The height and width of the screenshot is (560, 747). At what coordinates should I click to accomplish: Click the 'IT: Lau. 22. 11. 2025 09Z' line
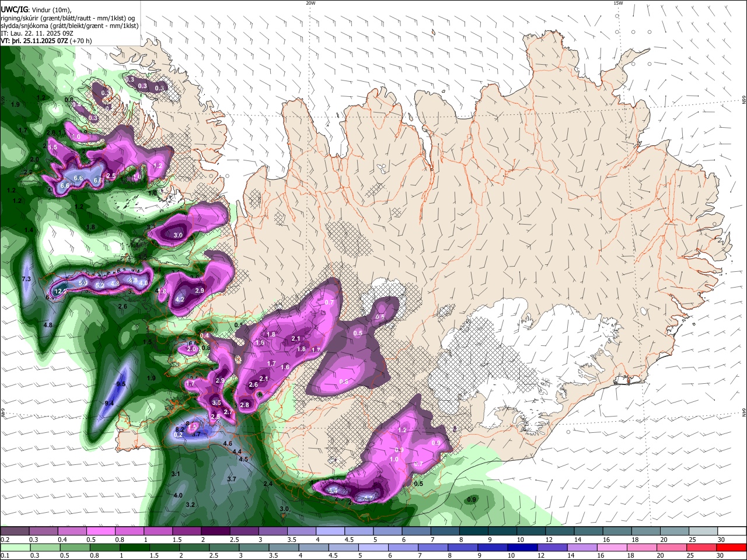38,33
